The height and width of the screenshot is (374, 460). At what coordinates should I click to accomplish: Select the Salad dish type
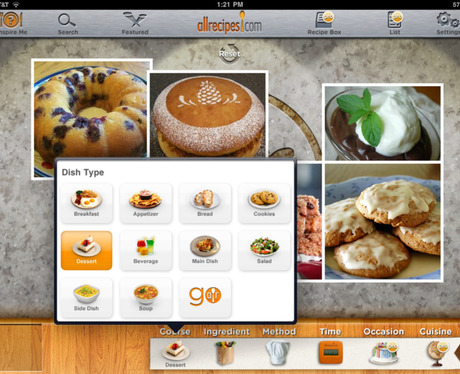point(264,250)
